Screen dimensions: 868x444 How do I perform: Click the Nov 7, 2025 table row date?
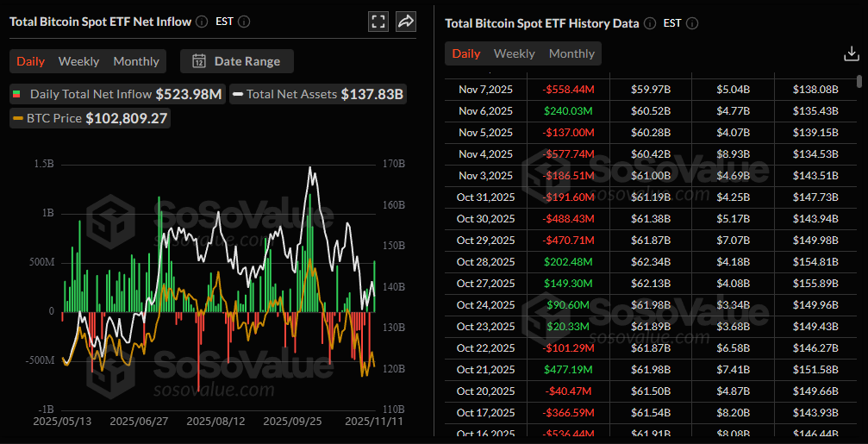pyautogui.click(x=485, y=89)
